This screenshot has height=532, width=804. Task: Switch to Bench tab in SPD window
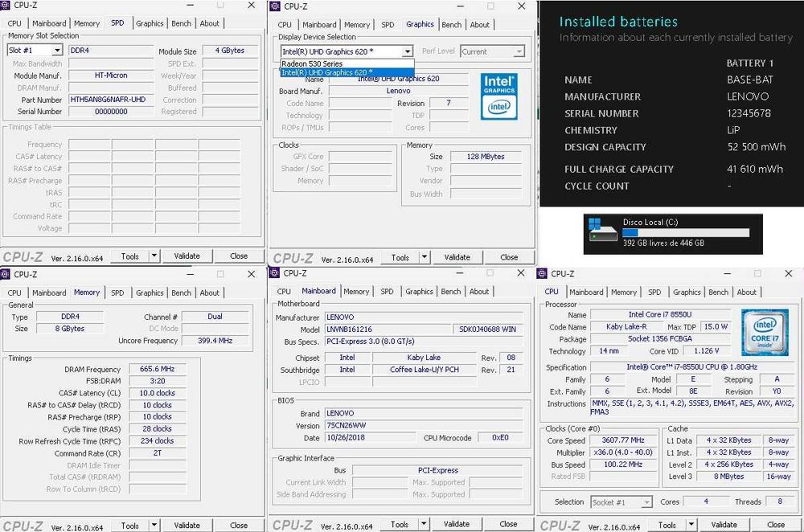pyautogui.click(x=181, y=23)
